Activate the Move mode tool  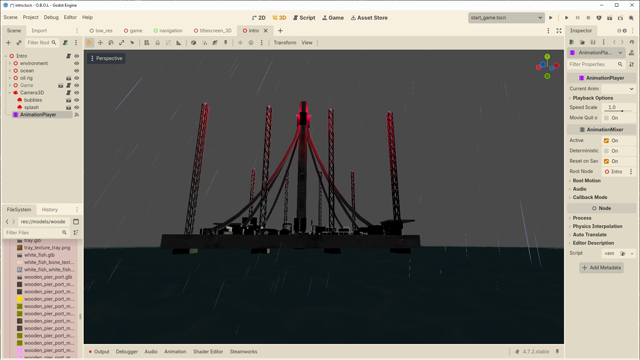point(100,42)
